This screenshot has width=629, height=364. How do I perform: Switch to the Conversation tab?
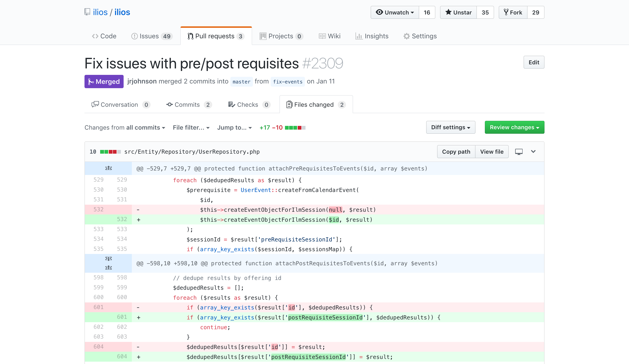[121, 105]
